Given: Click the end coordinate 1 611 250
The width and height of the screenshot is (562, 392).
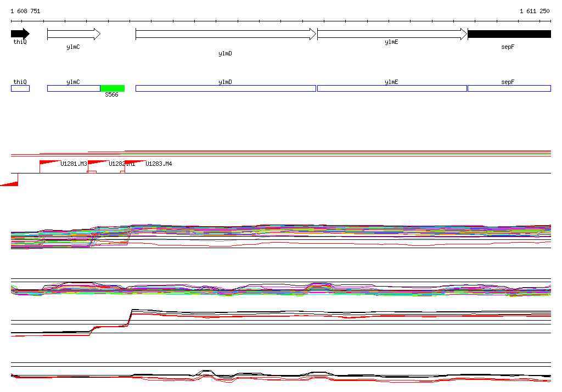Looking at the screenshot, I should point(535,11).
